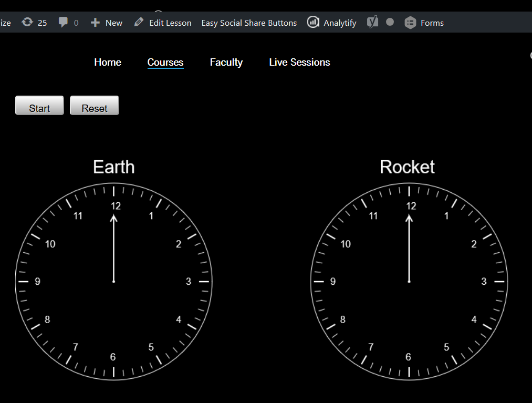Click the Yoast SEO icon
This screenshot has width=532, height=403.
pyautogui.click(x=372, y=22)
